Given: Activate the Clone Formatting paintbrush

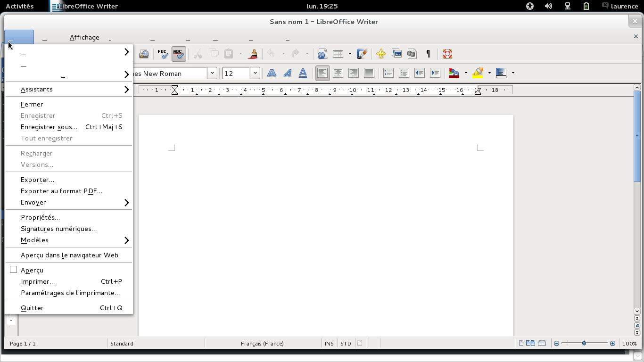Looking at the screenshot, I should 253,54.
